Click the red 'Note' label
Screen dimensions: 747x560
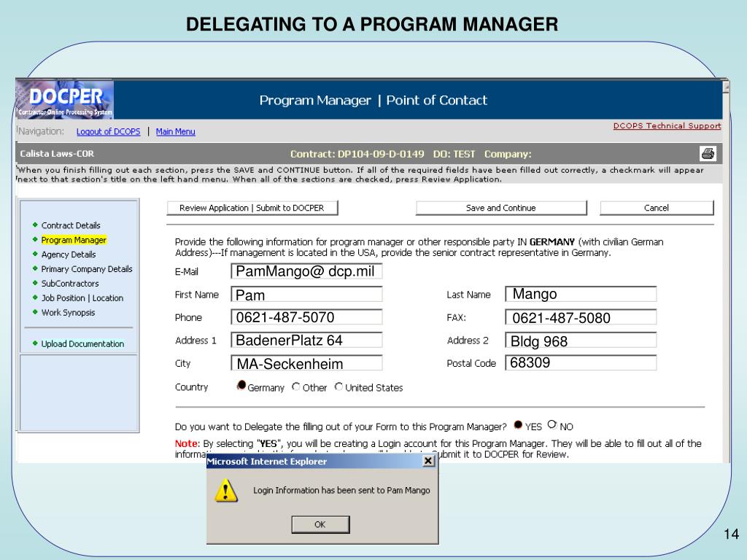(x=186, y=443)
